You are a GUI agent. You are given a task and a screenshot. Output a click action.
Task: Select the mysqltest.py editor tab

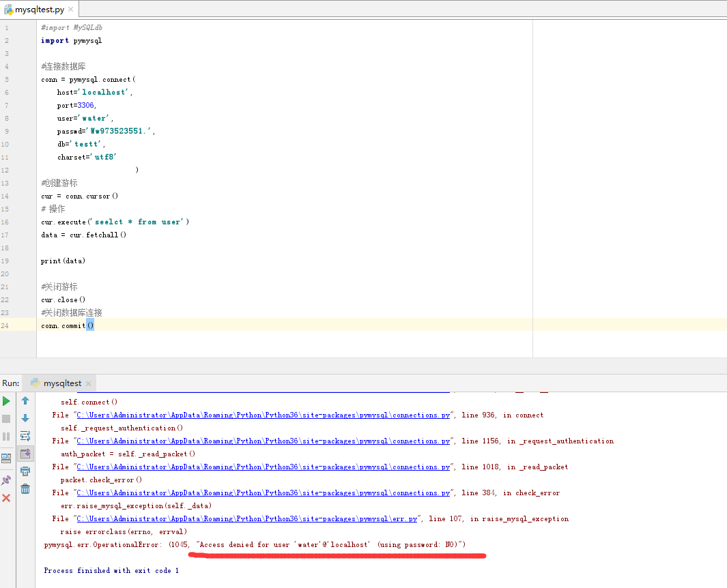[x=40, y=10]
